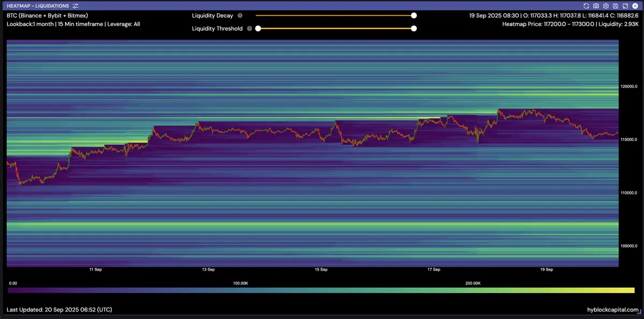Click the 100.00K color scale label

[240, 283]
